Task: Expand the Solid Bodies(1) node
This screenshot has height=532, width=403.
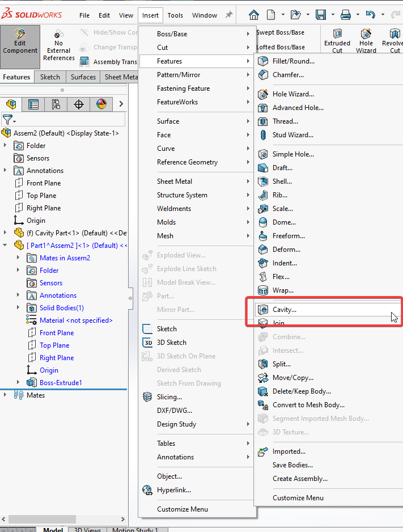Action: 18,307
